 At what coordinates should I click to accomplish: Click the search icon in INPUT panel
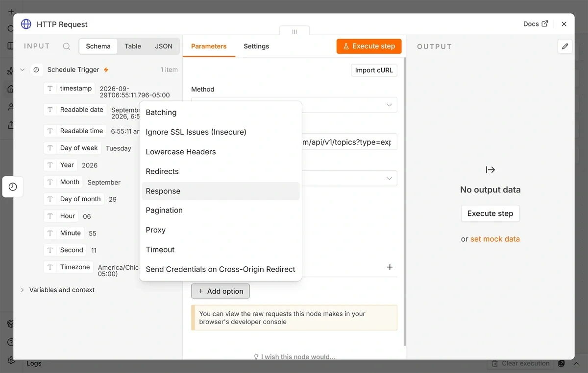pyautogui.click(x=67, y=47)
